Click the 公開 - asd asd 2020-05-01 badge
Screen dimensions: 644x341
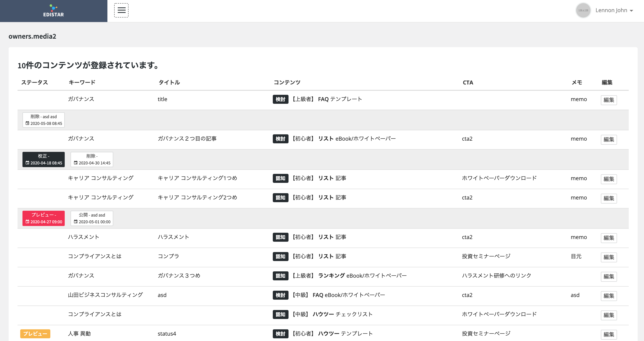tap(92, 218)
